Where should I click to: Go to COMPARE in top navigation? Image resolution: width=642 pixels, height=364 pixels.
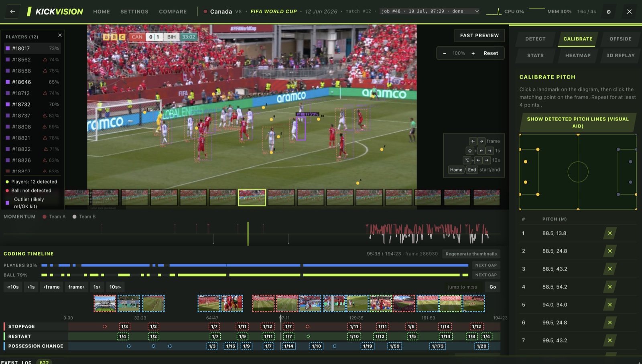(x=173, y=12)
